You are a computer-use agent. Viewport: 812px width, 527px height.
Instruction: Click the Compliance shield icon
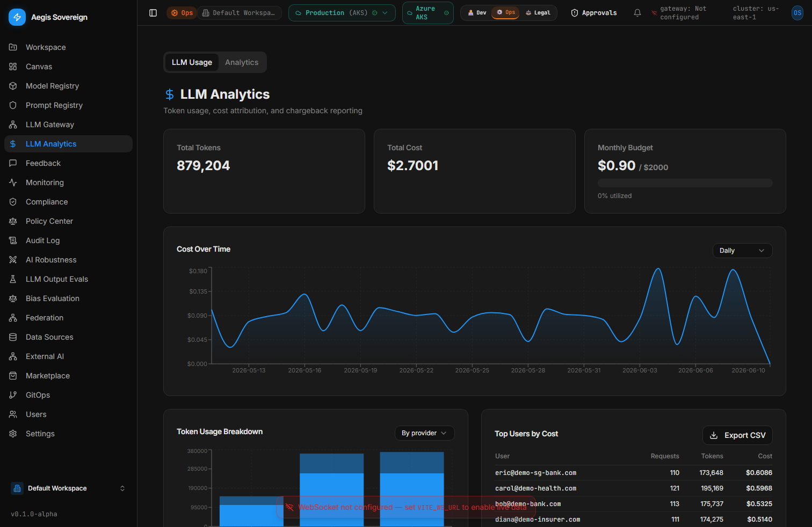coord(13,202)
